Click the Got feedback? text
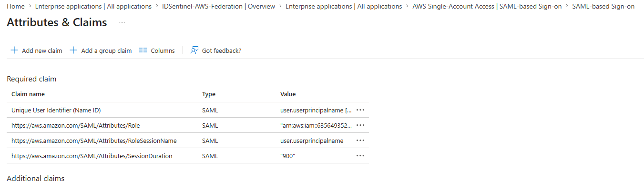Viewport: 644px width, 181px height. 222,50
